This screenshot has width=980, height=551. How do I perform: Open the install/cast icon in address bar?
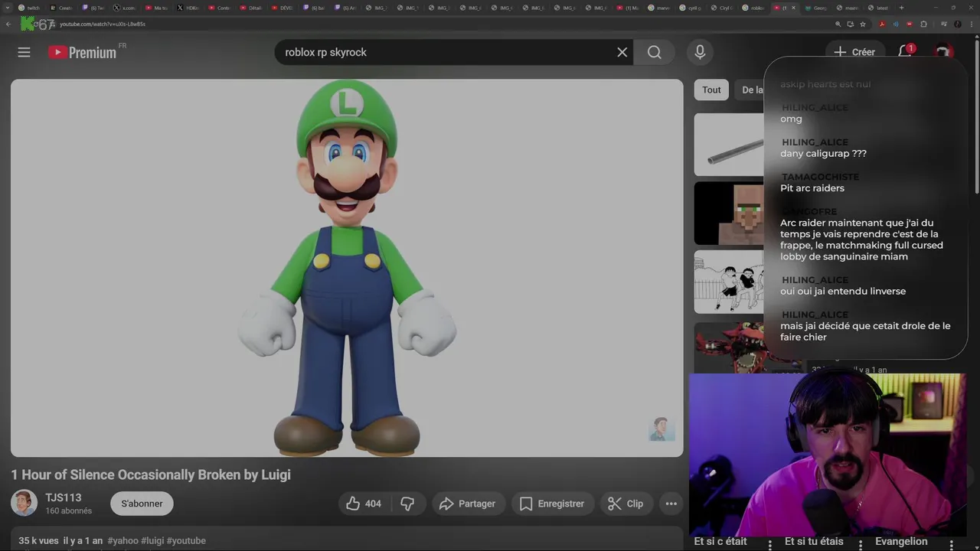pyautogui.click(x=851, y=24)
